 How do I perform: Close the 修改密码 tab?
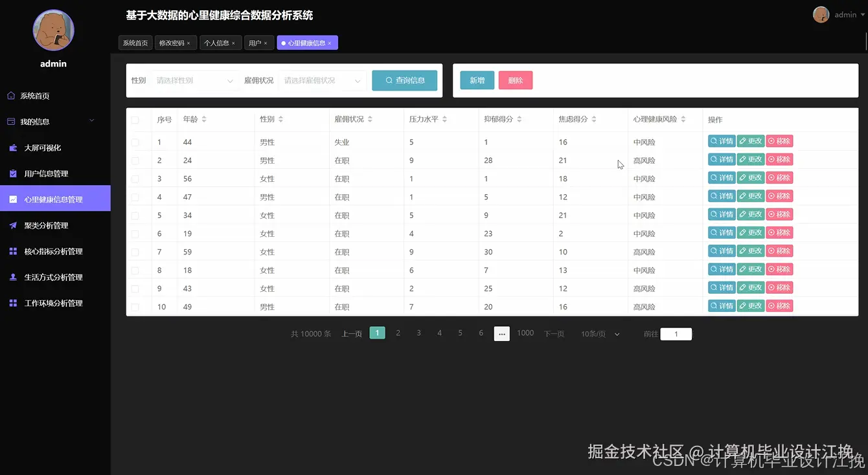click(x=188, y=43)
